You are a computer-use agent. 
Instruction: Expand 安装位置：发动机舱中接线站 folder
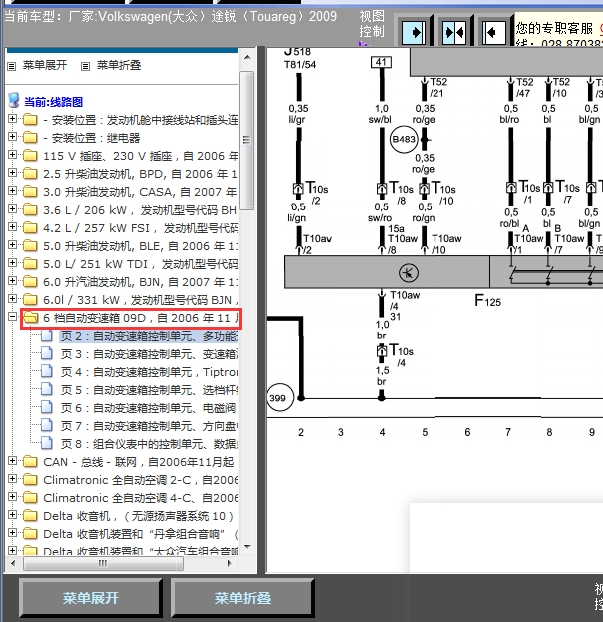(x=12, y=118)
